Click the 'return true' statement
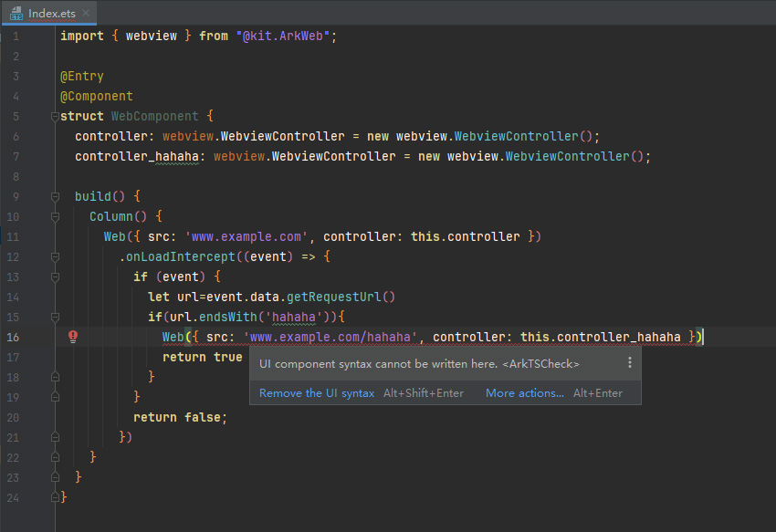Viewport: 776px width, 532px height. coord(203,358)
